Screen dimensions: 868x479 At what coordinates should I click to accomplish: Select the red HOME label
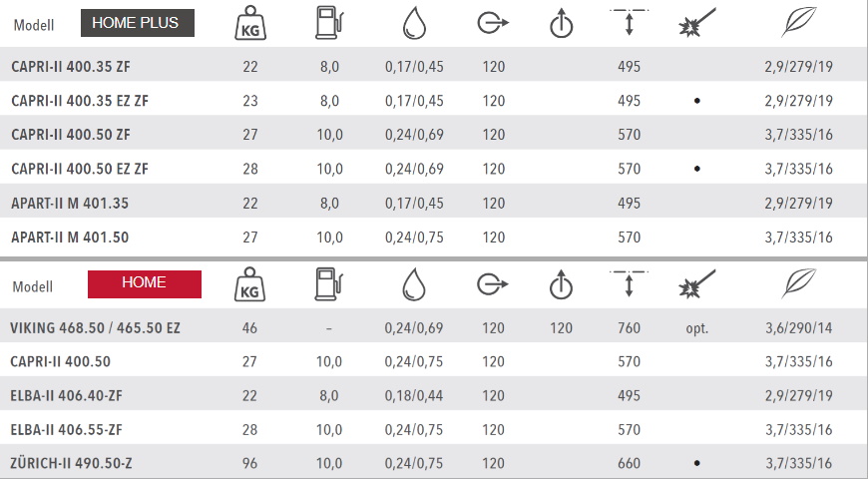[145, 284]
